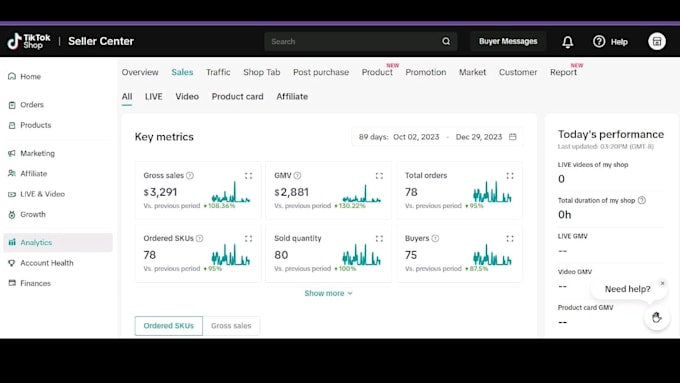Click the Buyers info tooltip icon
Viewport: 680px width, 383px height.
pyautogui.click(x=435, y=238)
